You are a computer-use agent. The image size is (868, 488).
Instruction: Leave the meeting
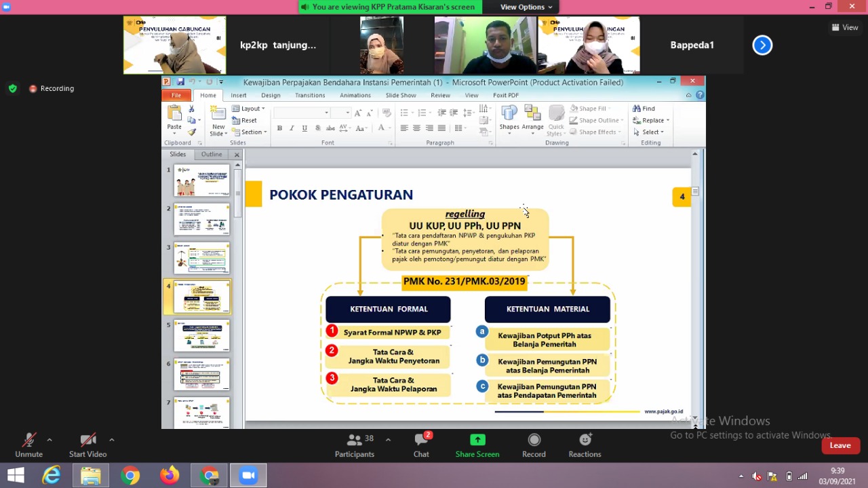point(840,445)
